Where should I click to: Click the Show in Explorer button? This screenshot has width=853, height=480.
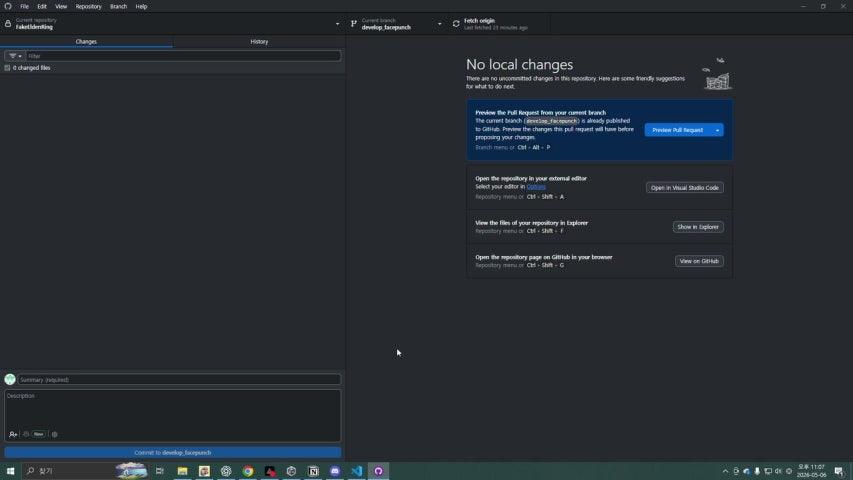pyautogui.click(x=698, y=227)
